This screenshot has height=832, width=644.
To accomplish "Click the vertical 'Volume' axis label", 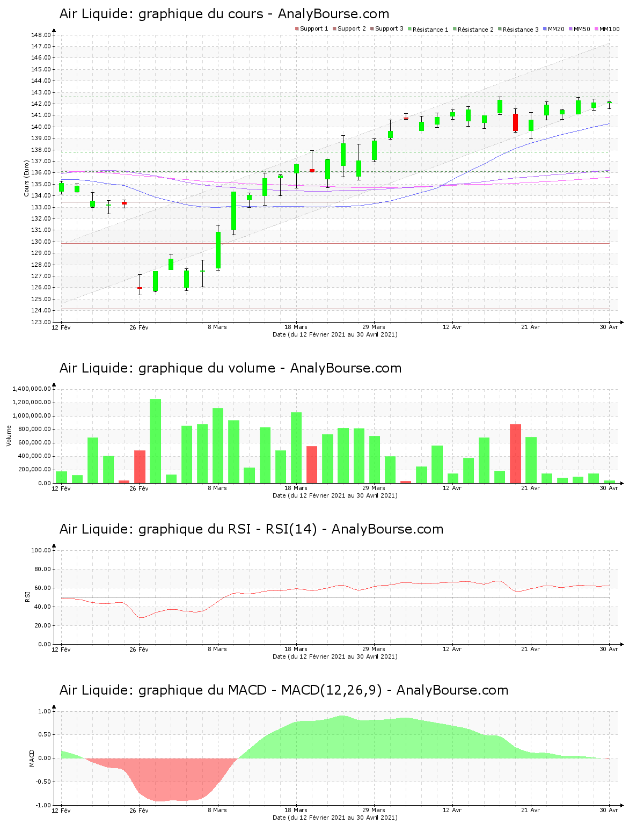I will [x=9, y=435].
